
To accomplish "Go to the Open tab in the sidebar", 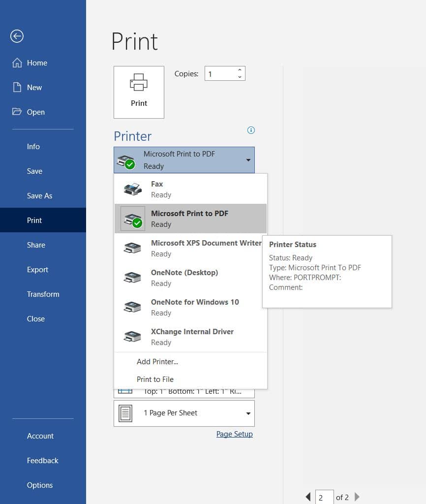I will point(43,112).
